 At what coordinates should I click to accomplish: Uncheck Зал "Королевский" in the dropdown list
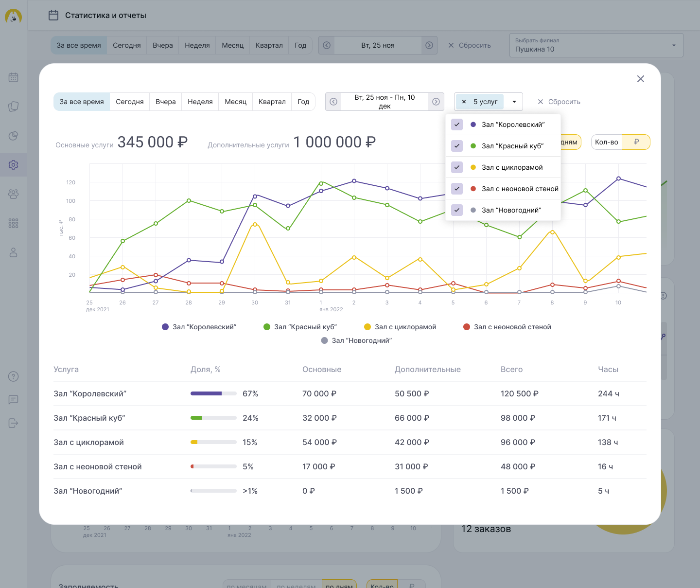(x=457, y=125)
